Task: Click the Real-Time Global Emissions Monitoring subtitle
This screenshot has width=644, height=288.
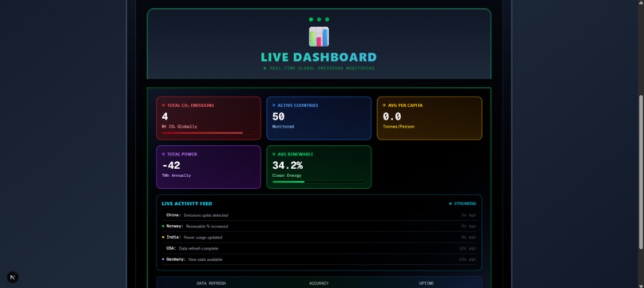Action: 319,68
